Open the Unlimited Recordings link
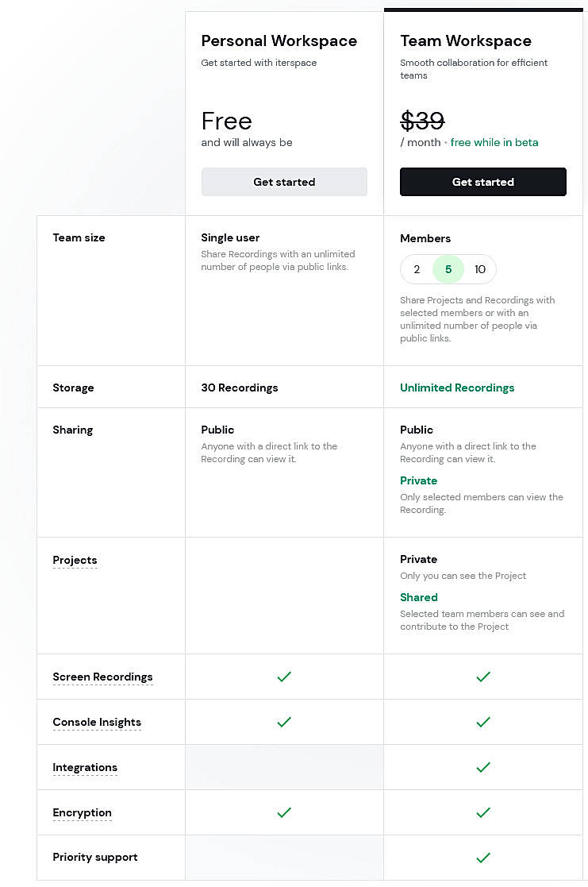This screenshot has width=588, height=887. [x=457, y=388]
